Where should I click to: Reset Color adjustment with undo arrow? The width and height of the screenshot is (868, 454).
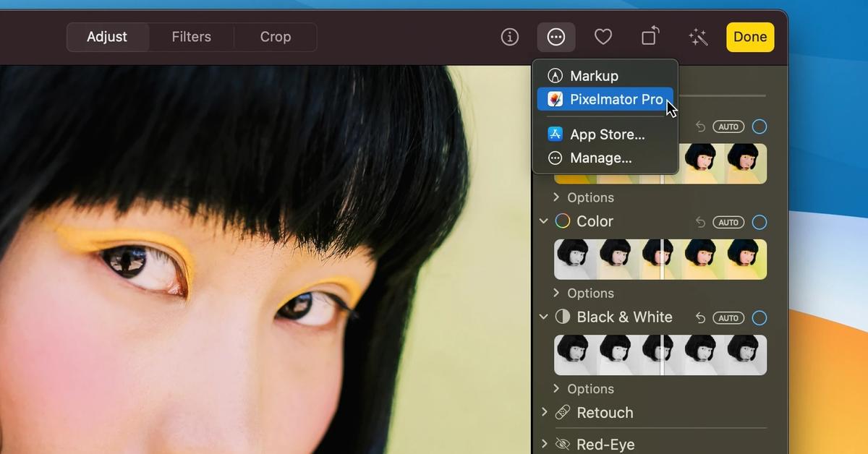point(700,222)
